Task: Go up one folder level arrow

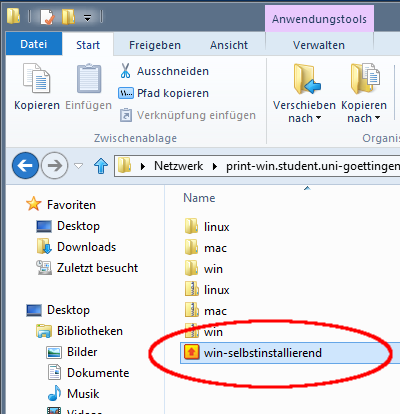Action: pos(101,166)
